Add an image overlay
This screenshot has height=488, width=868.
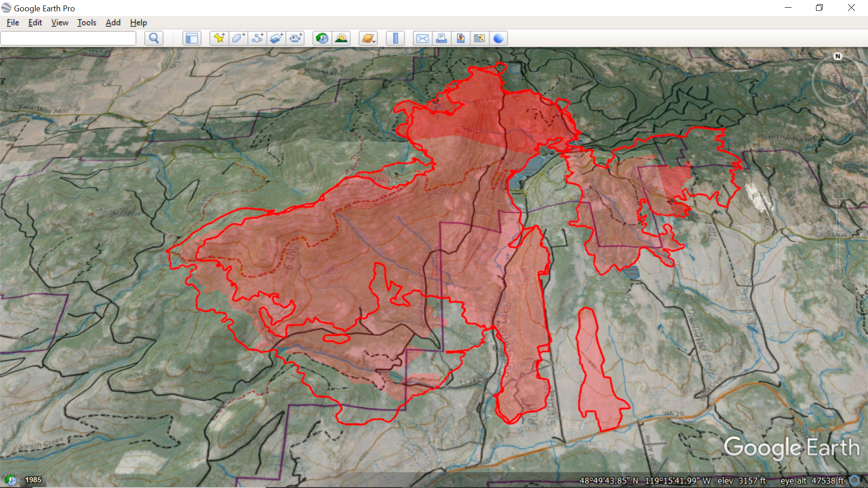coord(277,38)
